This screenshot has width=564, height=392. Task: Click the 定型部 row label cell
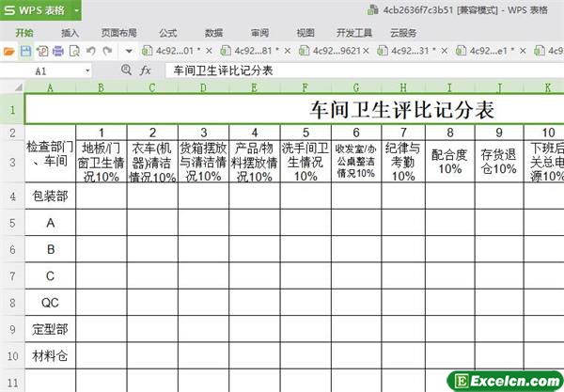click(x=50, y=329)
